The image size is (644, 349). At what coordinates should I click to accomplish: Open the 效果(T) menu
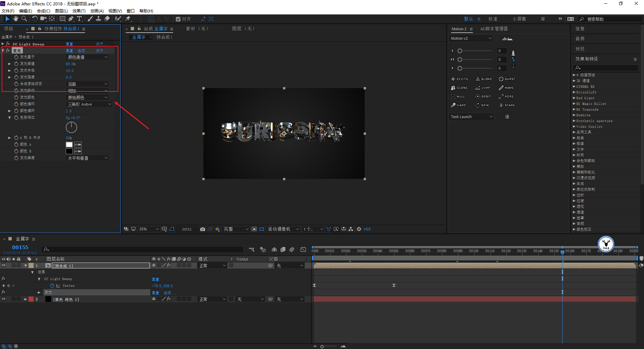pyautogui.click(x=79, y=11)
